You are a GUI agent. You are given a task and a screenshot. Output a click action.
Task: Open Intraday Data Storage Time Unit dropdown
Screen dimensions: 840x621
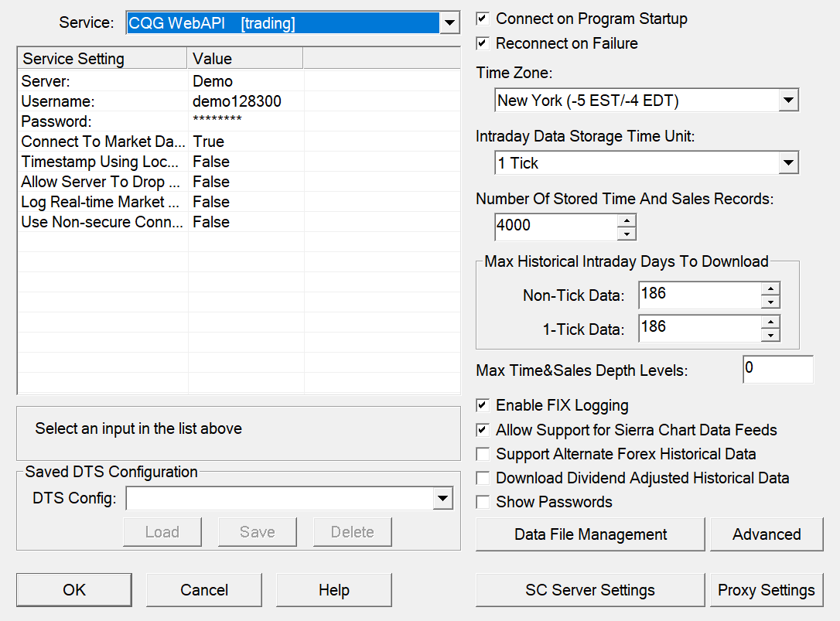point(788,163)
